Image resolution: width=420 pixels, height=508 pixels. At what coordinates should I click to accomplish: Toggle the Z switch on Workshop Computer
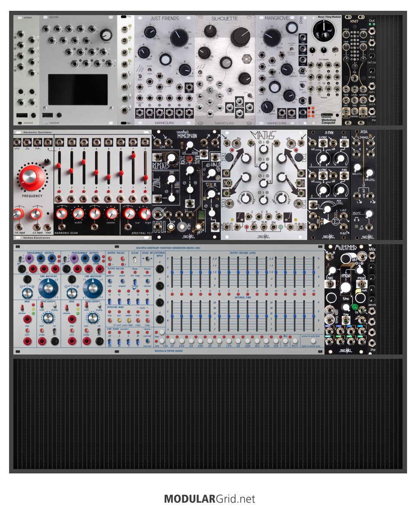(x=335, y=50)
